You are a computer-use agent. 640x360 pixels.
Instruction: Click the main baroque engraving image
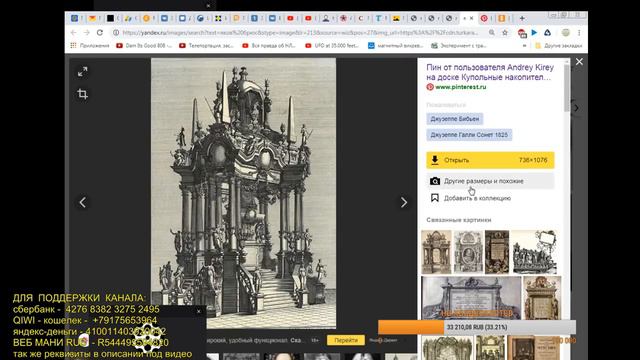click(243, 193)
